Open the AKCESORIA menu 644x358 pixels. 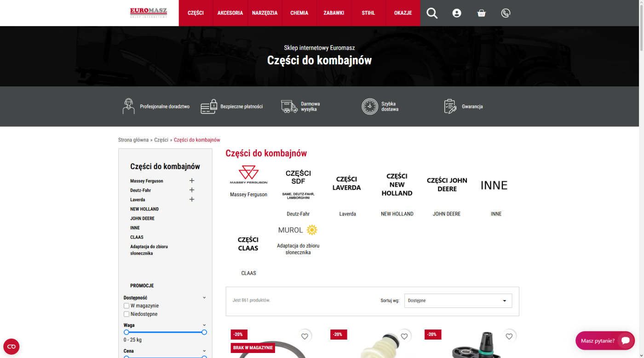point(230,13)
